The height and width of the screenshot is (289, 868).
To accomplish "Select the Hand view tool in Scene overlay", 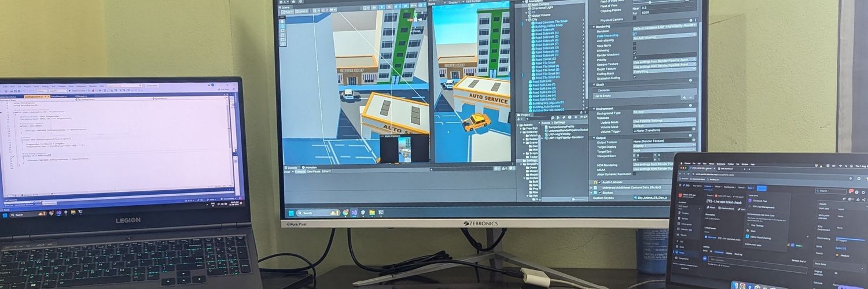I will (x=282, y=21).
